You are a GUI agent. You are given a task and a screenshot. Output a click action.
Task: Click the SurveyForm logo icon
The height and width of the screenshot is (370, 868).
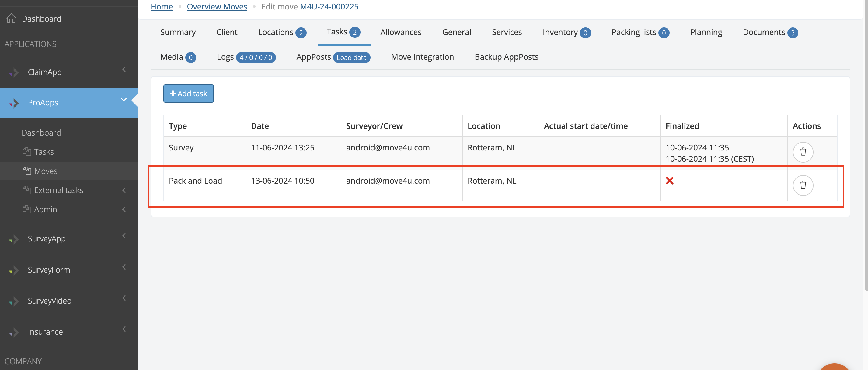pos(13,270)
